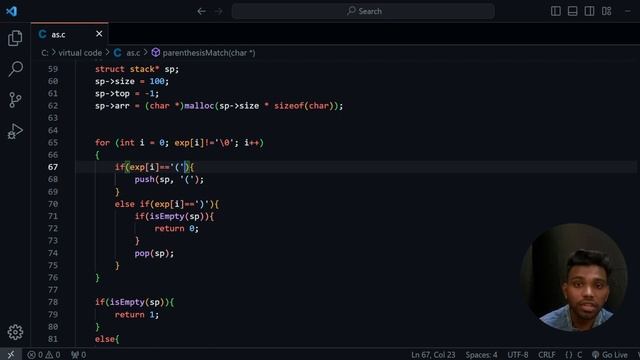
Task: Open Customize Layout icon
Action: pos(607,11)
